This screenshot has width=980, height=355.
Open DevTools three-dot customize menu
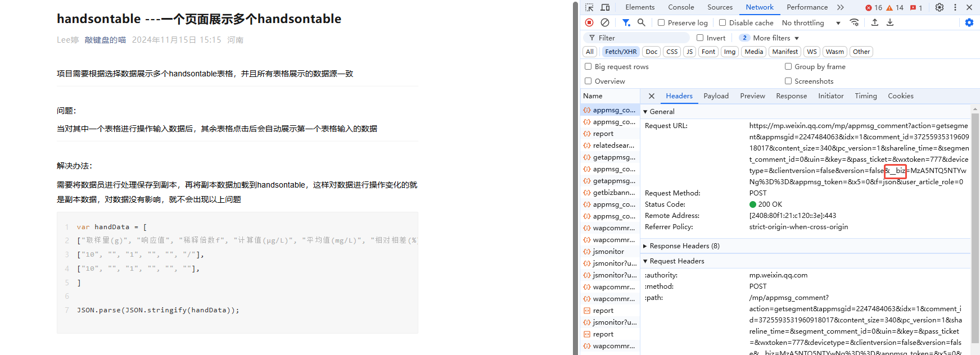pyautogui.click(x=955, y=7)
